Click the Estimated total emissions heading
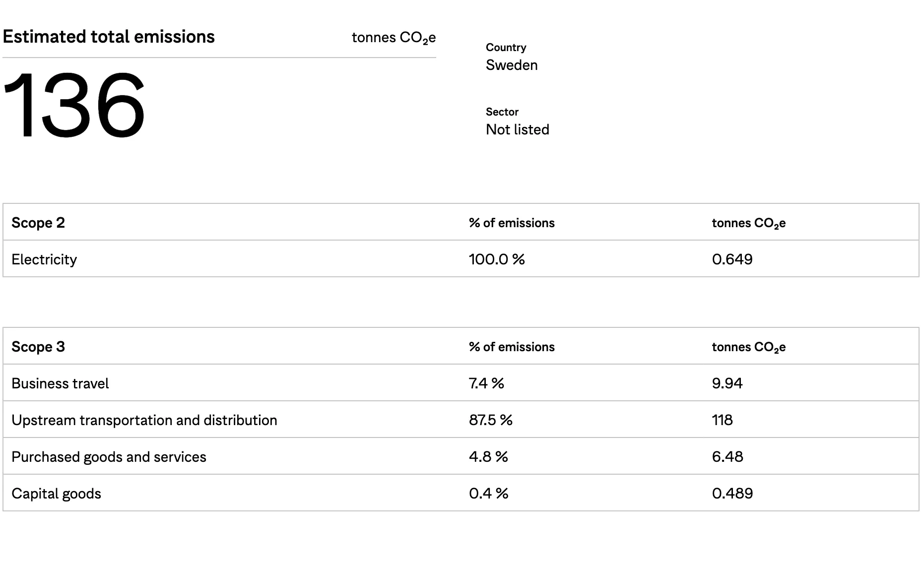Viewport: 924px width, 561px height. [x=109, y=37]
